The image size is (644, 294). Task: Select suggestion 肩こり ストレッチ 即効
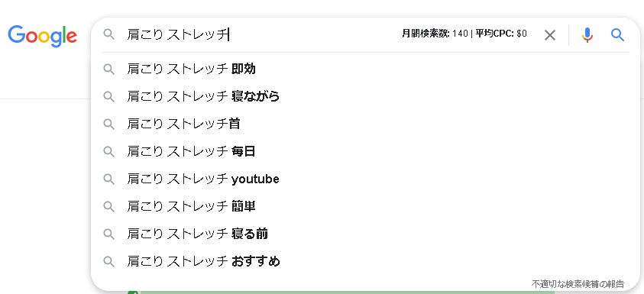[365, 69]
